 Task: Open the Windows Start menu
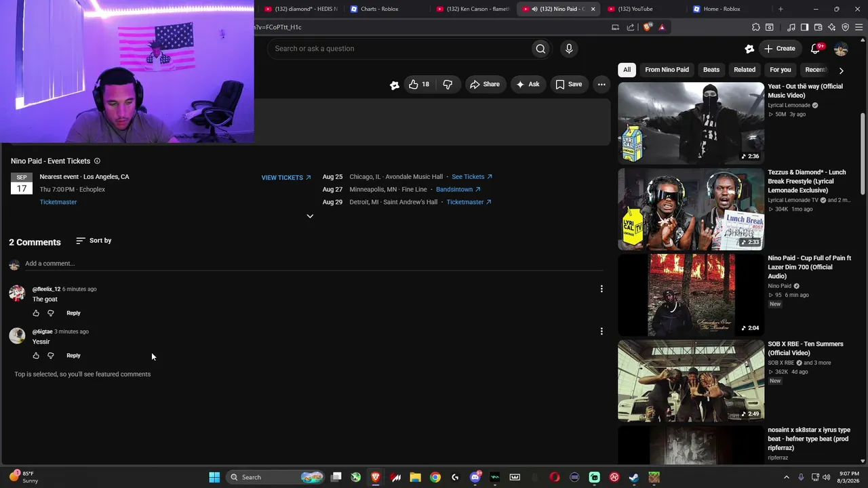pyautogui.click(x=214, y=477)
